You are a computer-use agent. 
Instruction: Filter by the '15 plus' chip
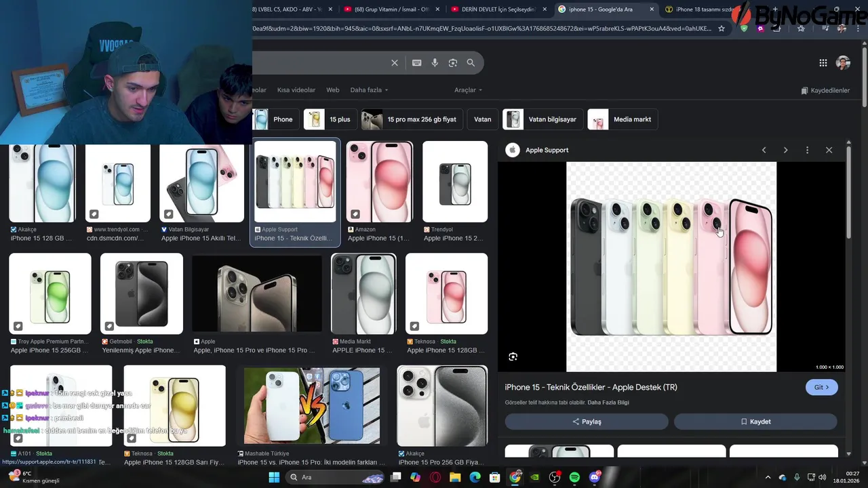[330, 119]
